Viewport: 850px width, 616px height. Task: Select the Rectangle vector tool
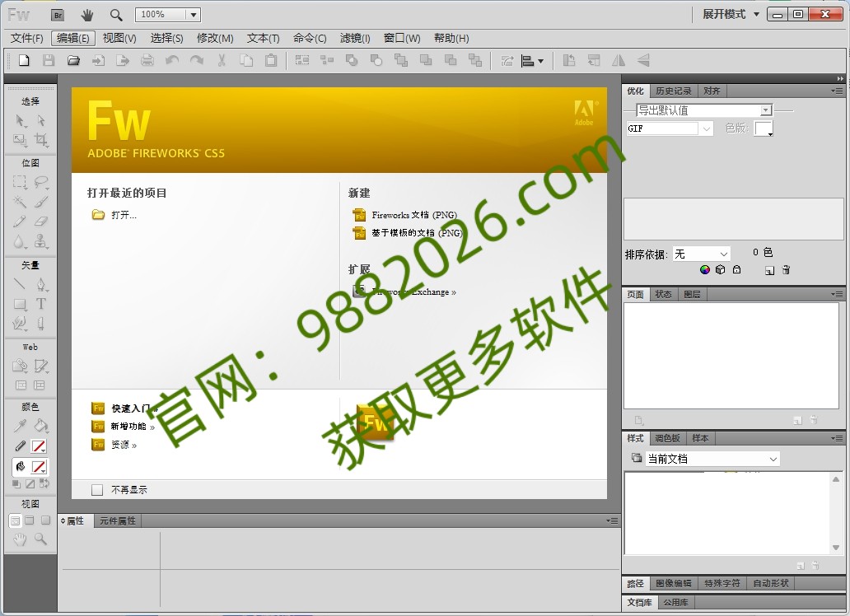click(x=20, y=304)
